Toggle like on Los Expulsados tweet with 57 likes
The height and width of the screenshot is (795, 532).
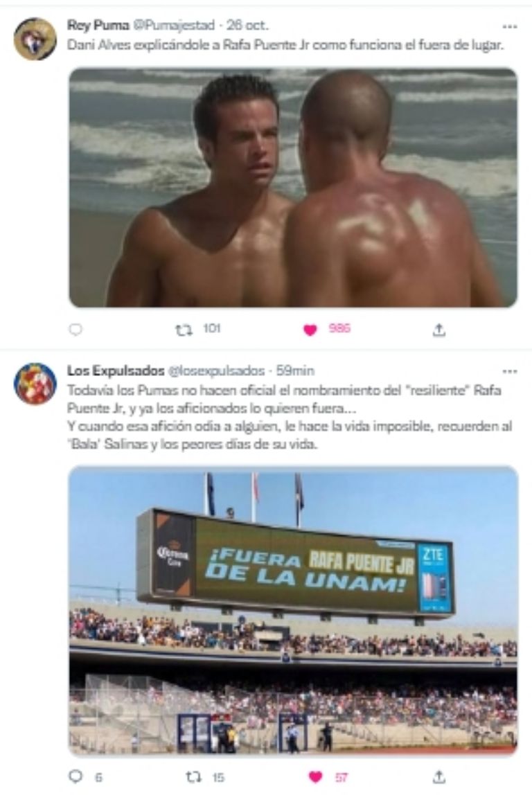315,777
